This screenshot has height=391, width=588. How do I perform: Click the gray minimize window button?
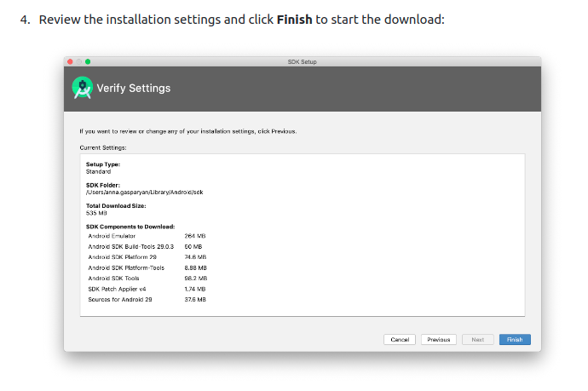point(78,61)
